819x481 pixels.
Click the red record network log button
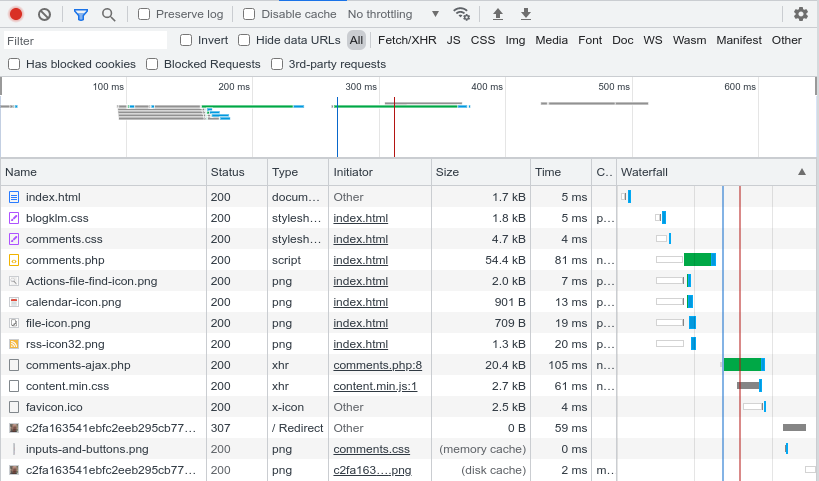coord(16,14)
